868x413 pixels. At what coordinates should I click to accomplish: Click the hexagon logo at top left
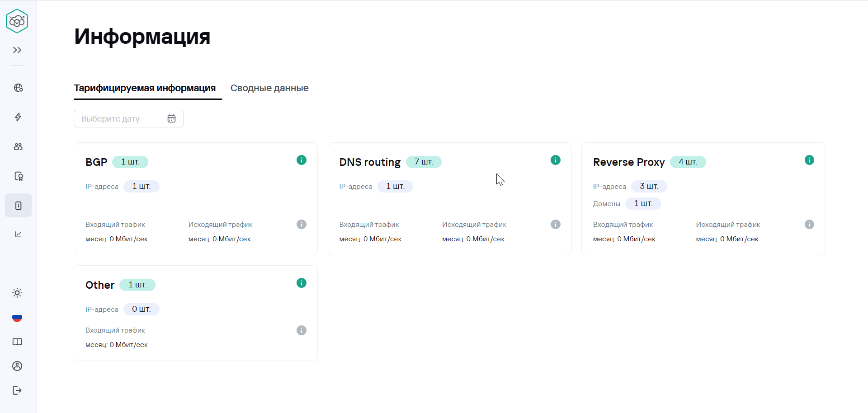tap(17, 21)
